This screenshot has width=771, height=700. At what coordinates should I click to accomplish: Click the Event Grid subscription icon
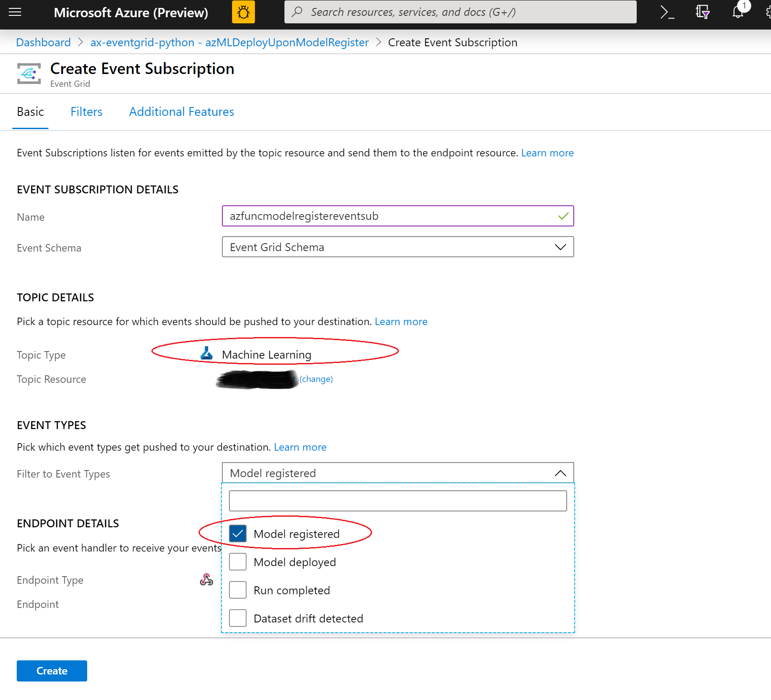(29, 74)
